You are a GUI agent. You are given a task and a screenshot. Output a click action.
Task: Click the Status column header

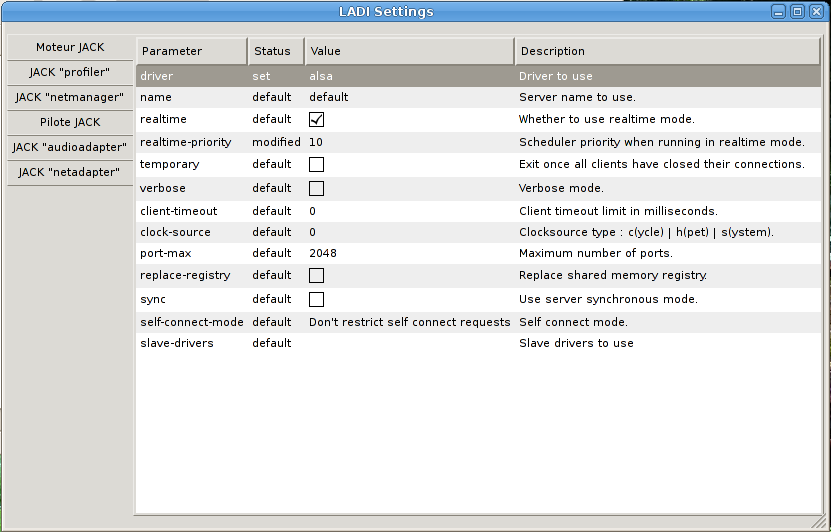pyautogui.click(x=275, y=51)
